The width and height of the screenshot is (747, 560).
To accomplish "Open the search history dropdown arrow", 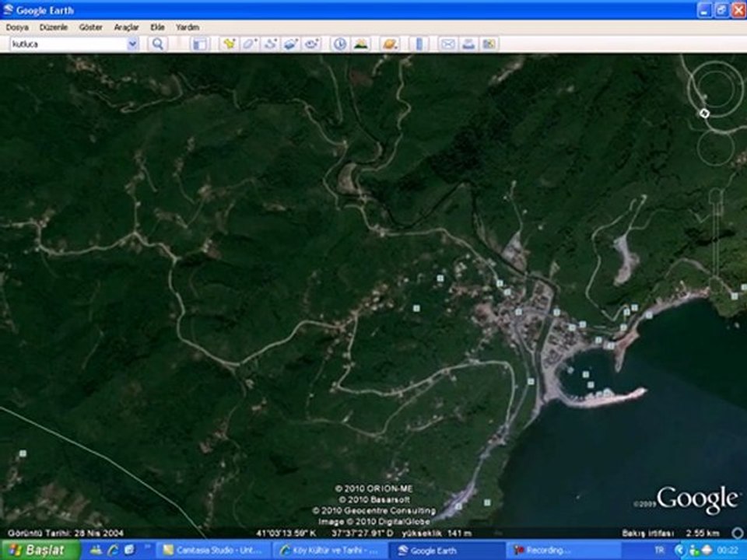I will 132,44.
